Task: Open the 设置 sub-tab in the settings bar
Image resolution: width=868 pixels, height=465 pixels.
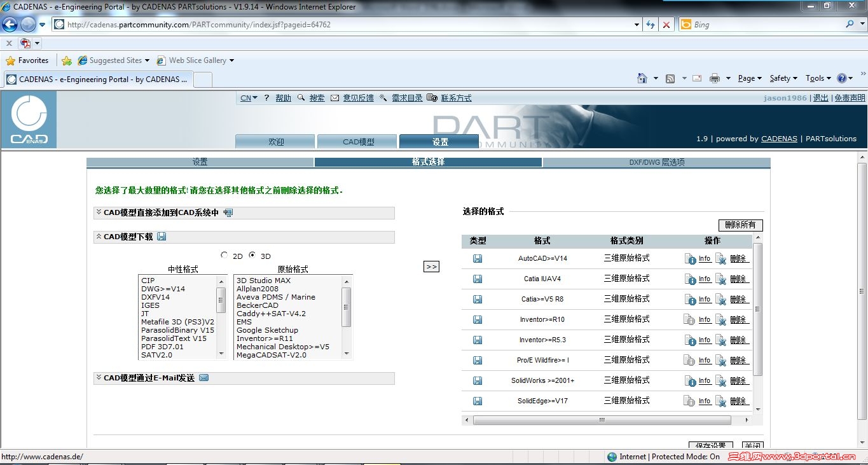Action: [x=200, y=162]
